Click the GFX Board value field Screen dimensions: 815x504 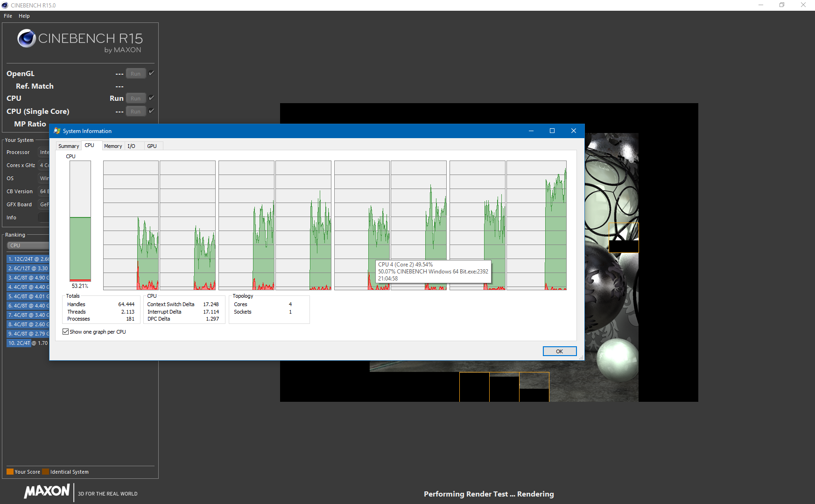pos(43,204)
